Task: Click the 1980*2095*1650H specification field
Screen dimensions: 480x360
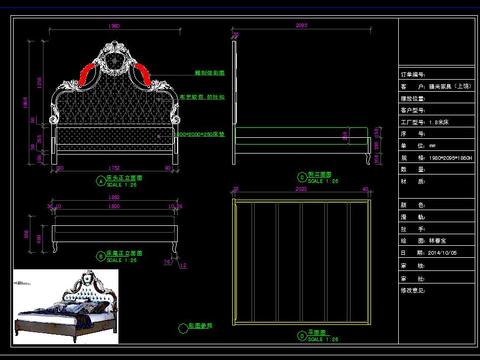Action: coord(437,158)
